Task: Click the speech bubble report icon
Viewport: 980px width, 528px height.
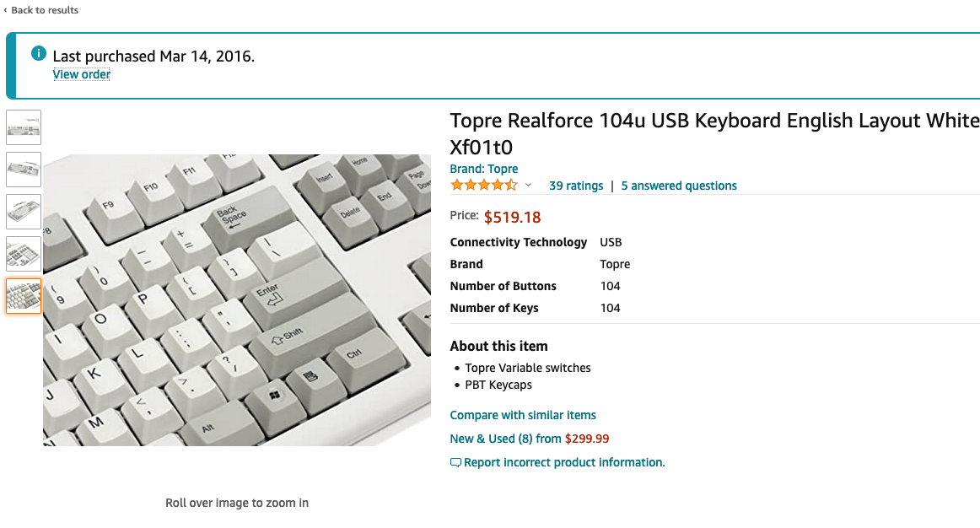Action: click(x=456, y=462)
